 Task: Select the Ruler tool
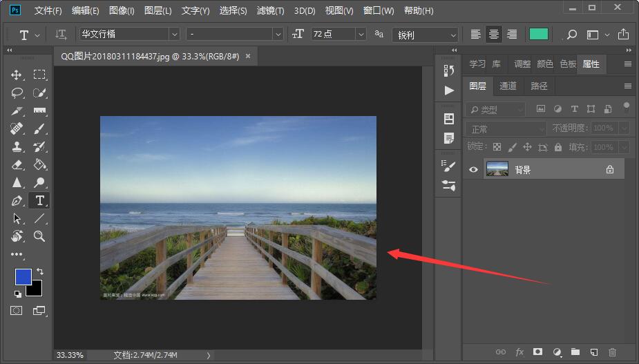[x=39, y=111]
